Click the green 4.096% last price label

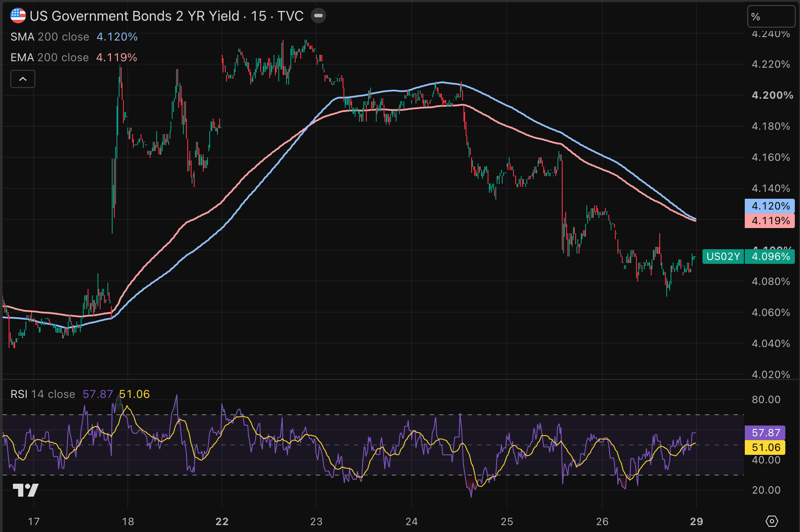pos(770,257)
